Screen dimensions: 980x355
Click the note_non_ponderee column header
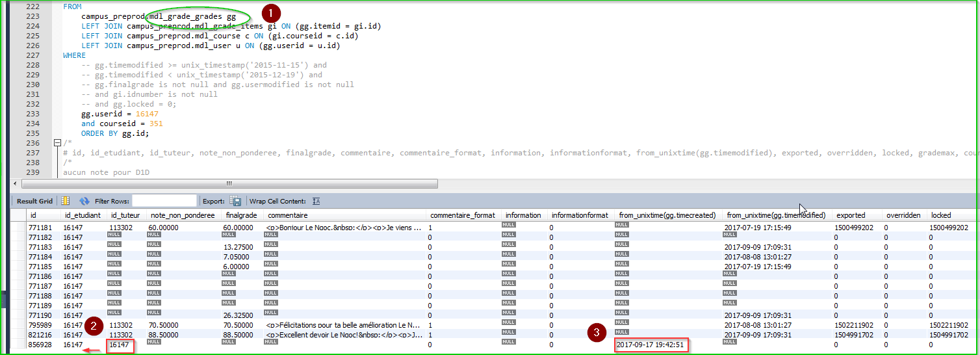[181, 215]
